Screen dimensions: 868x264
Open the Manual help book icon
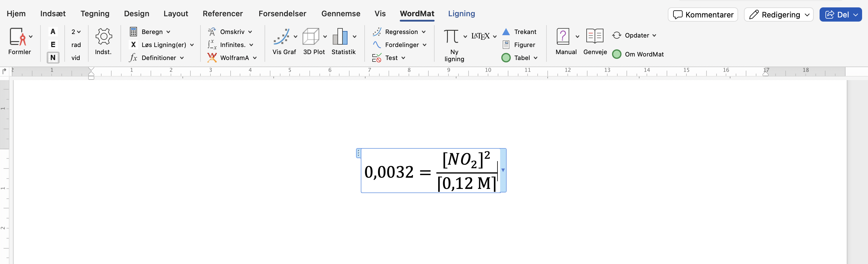click(563, 36)
